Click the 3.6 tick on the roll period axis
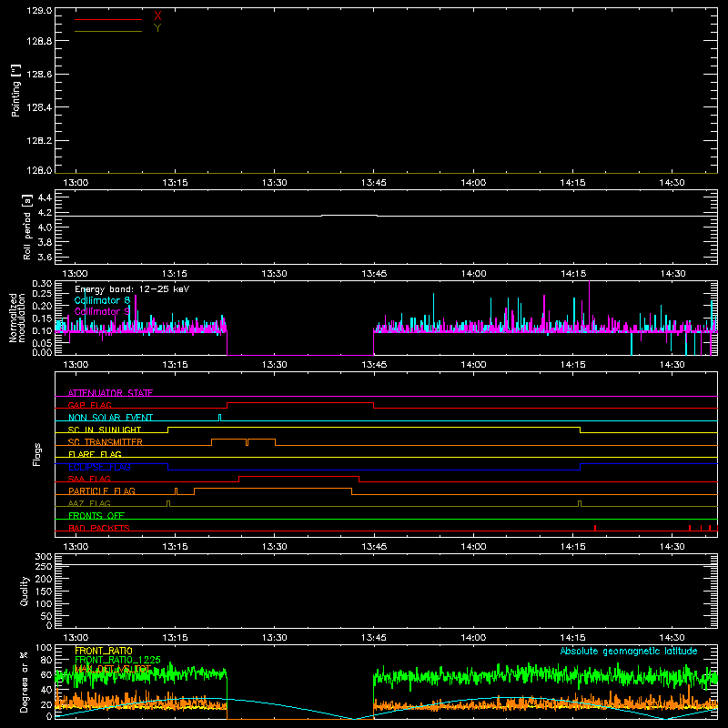The height and width of the screenshot is (728, 728). (45, 257)
